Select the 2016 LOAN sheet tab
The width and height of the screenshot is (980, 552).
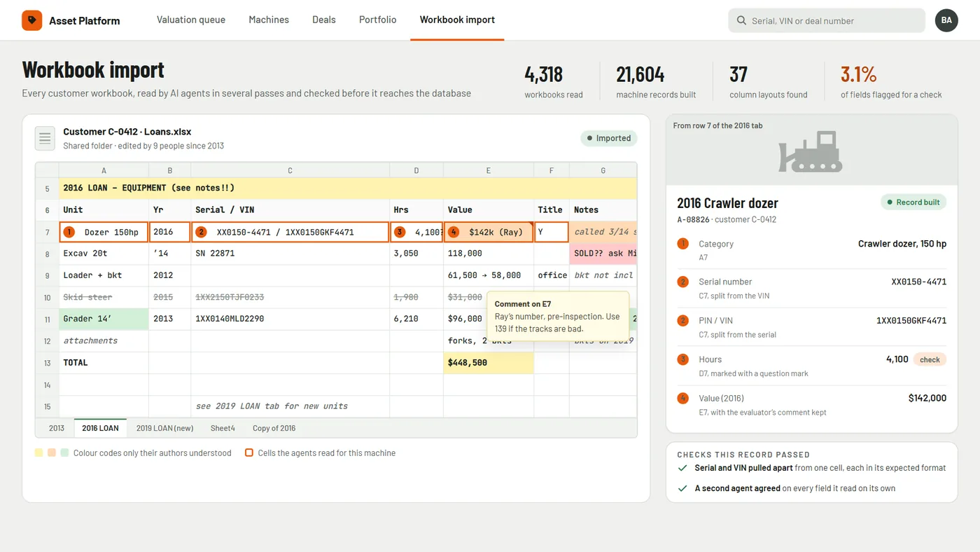(x=100, y=428)
